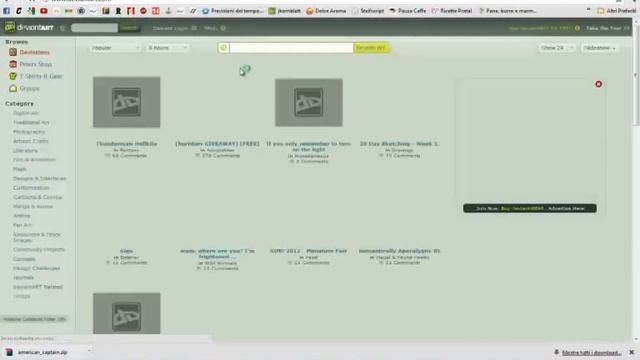This screenshot has height=360, width=640.
Task: Open the arrow menu beside american_captain.zip
Action: 89,351
